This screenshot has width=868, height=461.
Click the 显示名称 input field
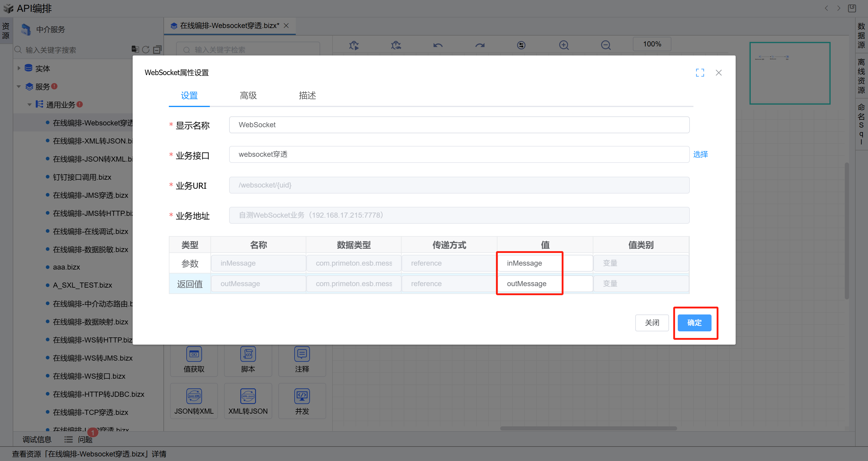click(459, 125)
